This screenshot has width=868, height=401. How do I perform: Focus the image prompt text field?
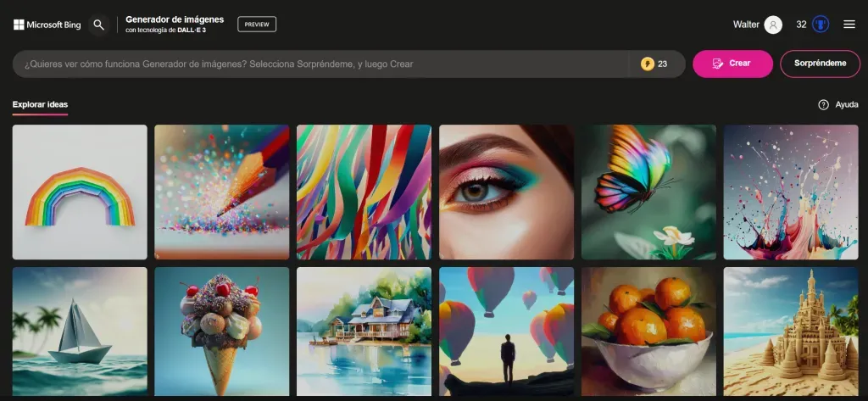[x=322, y=64]
